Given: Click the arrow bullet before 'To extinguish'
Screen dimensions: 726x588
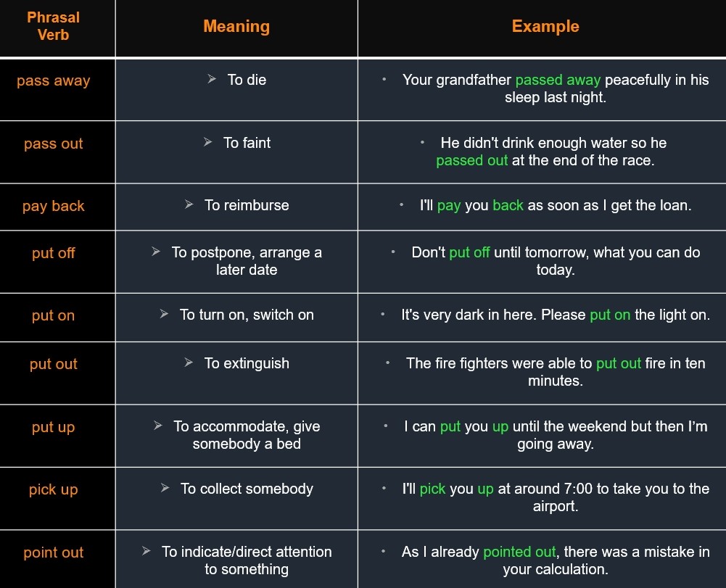Looking at the screenshot, I should [x=189, y=362].
